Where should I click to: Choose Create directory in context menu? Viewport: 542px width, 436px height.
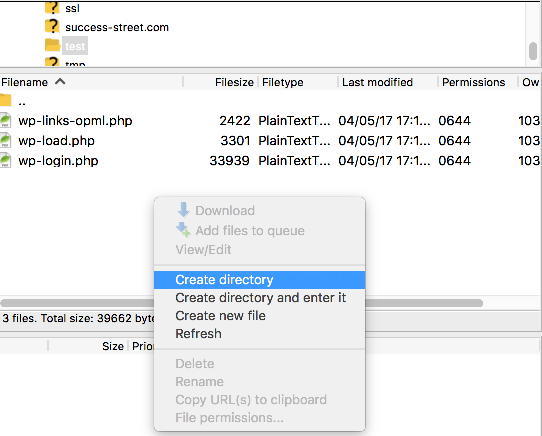pyautogui.click(x=259, y=280)
